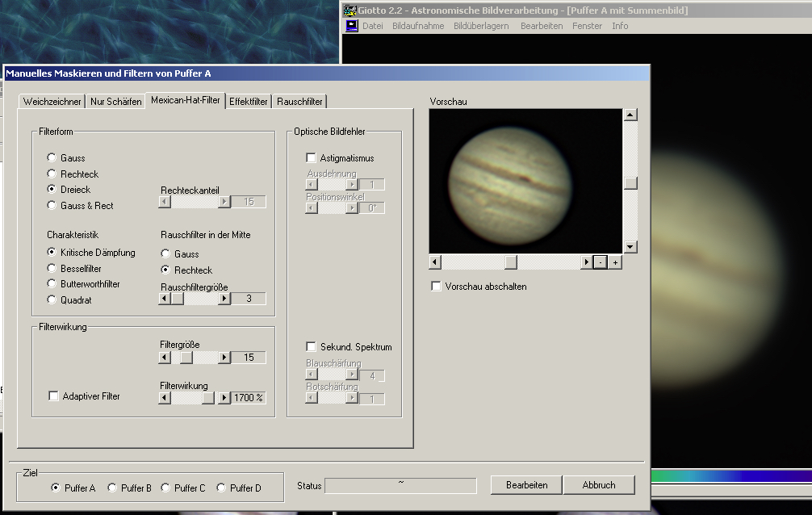Choose Butterworthfilter characteristic
This screenshot has height=515, width=812.
[x=83, y=284]
